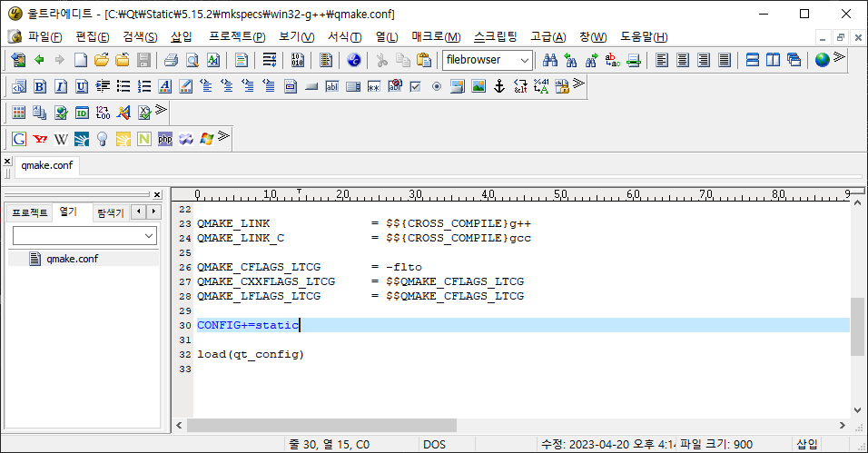Expand the HTML toolbar overflow chevron
This screenshot has height=453, width=868.
578,84
